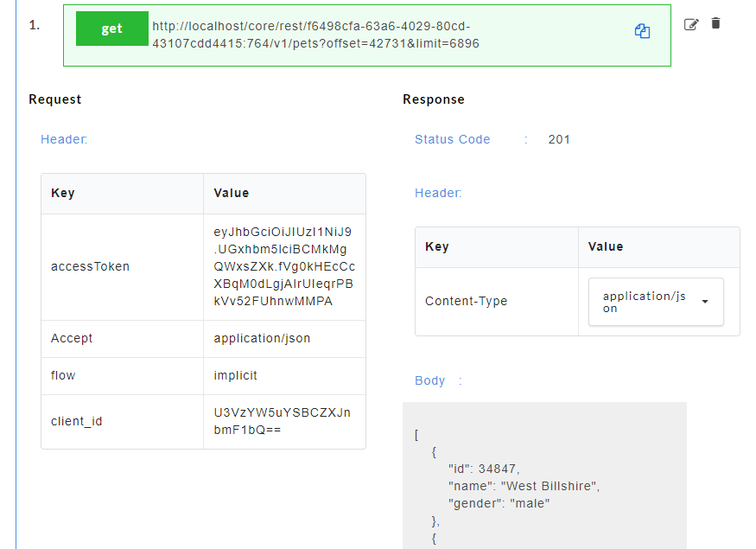Delete request 1 with the trash icon
Viewport: 756px width, 549px height.
(x=715, y=23)
